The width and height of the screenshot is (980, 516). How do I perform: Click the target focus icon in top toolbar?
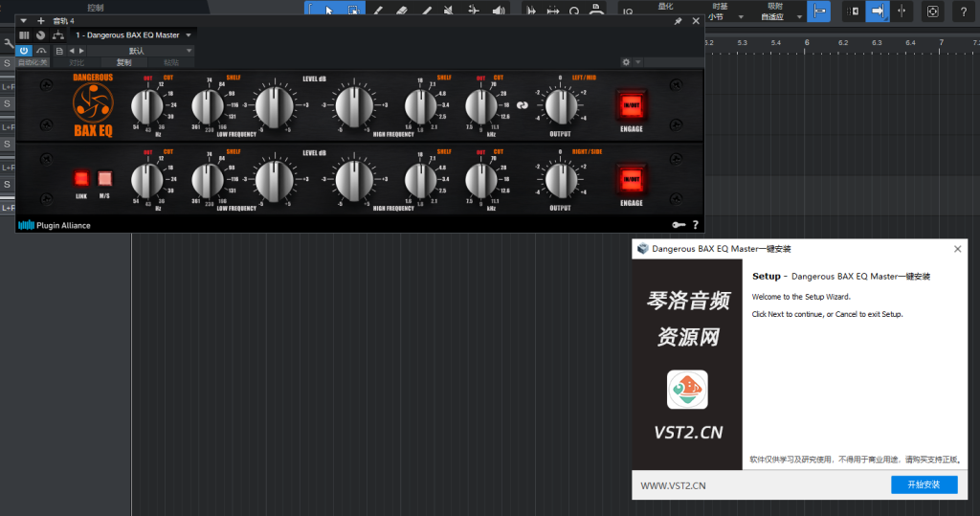[932, 11]
